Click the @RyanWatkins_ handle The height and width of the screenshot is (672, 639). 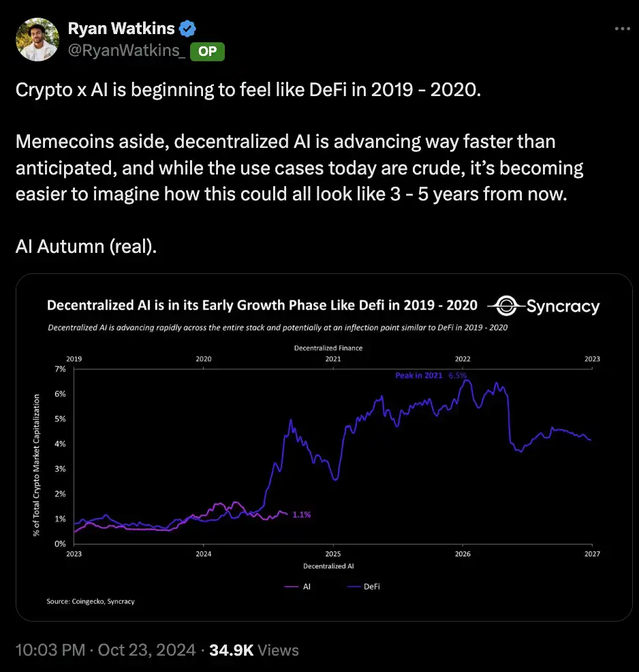[x=127, y=50]
